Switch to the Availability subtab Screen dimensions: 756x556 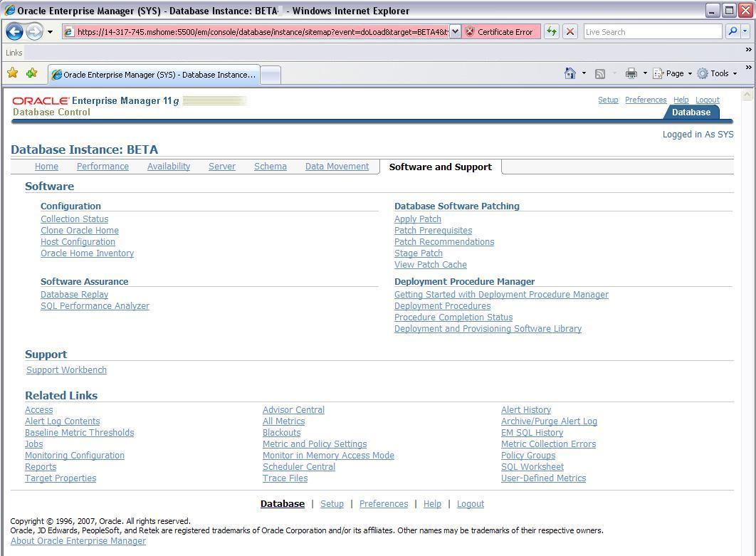pyautogui.click(x=168, y=167)
